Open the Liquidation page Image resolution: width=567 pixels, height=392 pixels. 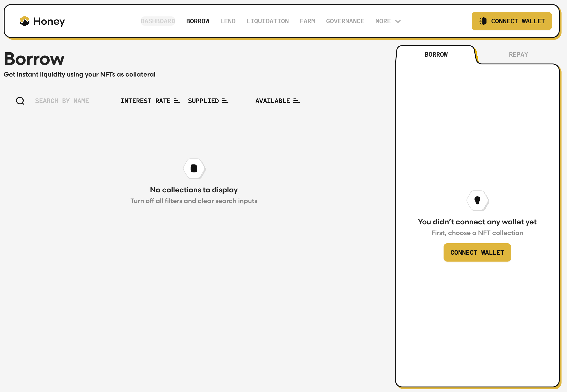click(267, 21)
